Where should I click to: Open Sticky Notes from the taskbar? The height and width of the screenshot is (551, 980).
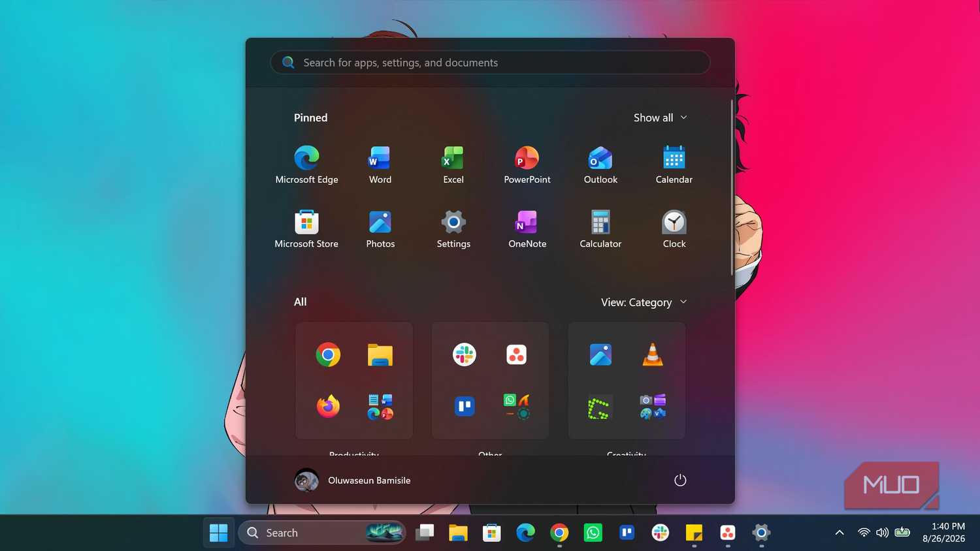694,533
